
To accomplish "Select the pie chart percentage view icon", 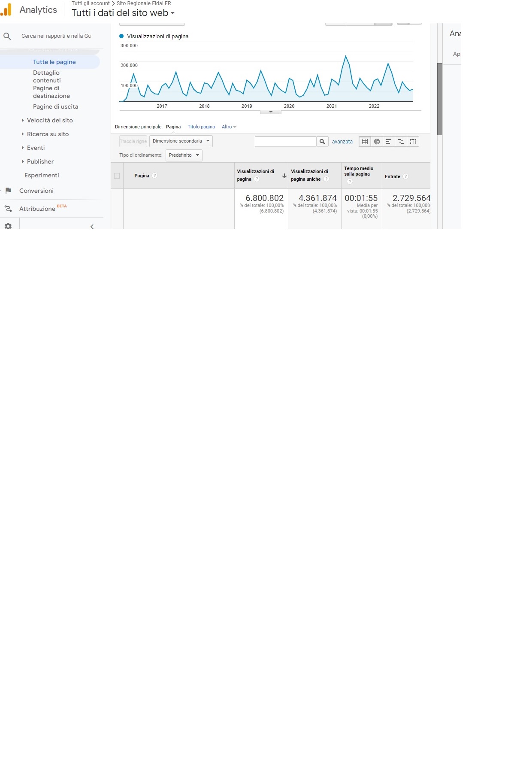I will [x=377, y=142].
